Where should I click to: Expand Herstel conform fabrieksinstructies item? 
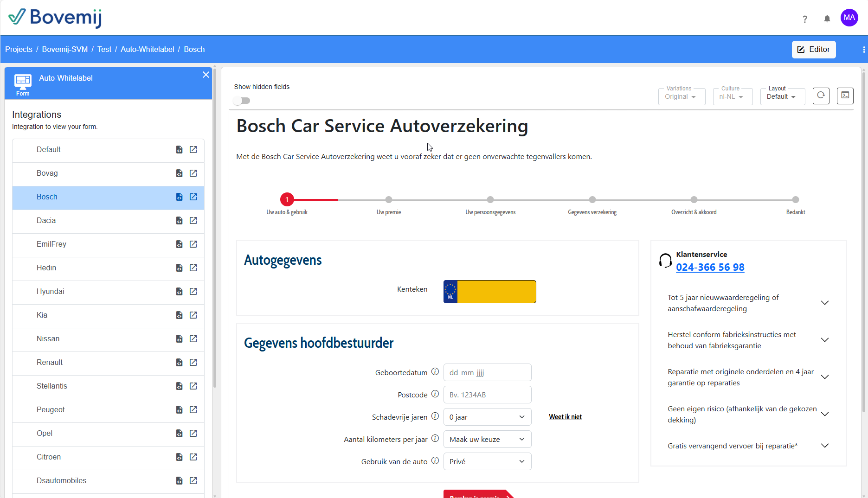pyautogui.click(x=748, y=340)
